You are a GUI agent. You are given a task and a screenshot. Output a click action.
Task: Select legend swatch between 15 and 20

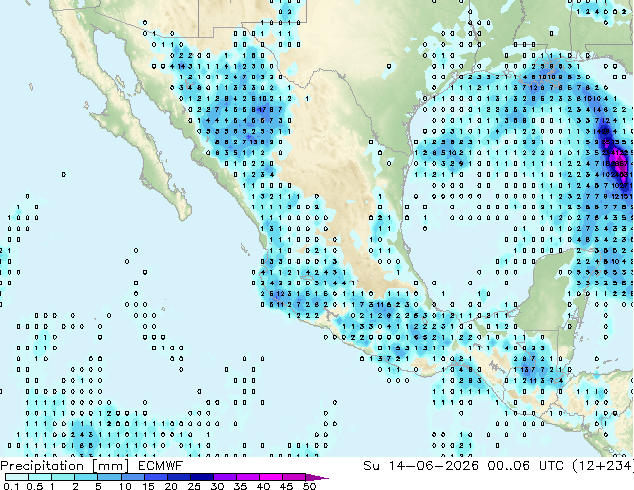point(155,477)
